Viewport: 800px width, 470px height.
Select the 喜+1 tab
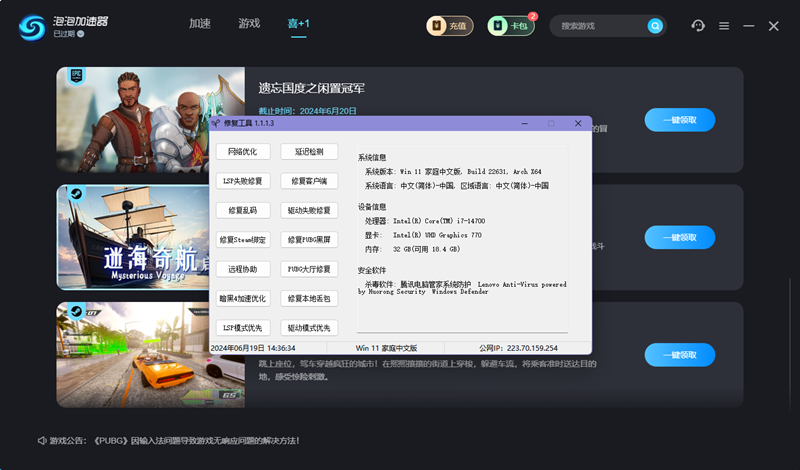tap(299, 23)
